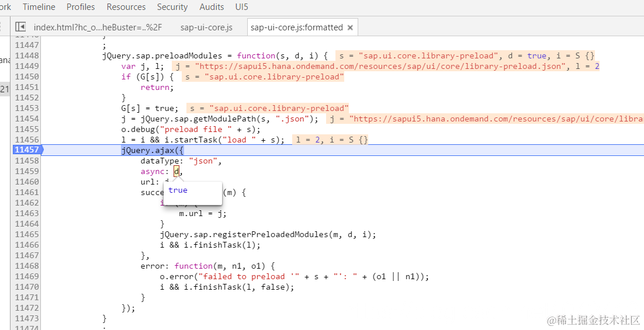Click the library-preload.json URL inline value
This screenshot has height=330, width=644.
(x=378, y=66)
